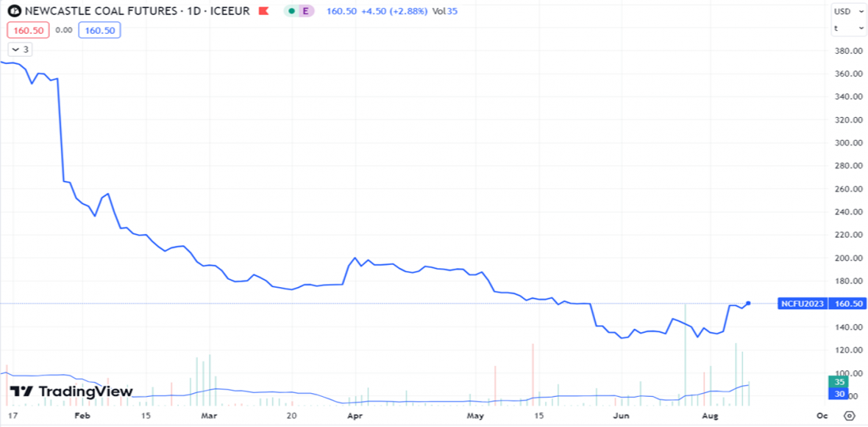Screen dimensions: 868x427
Task: Click the 200.00 level on price scale
Action: tap(848, 258)
